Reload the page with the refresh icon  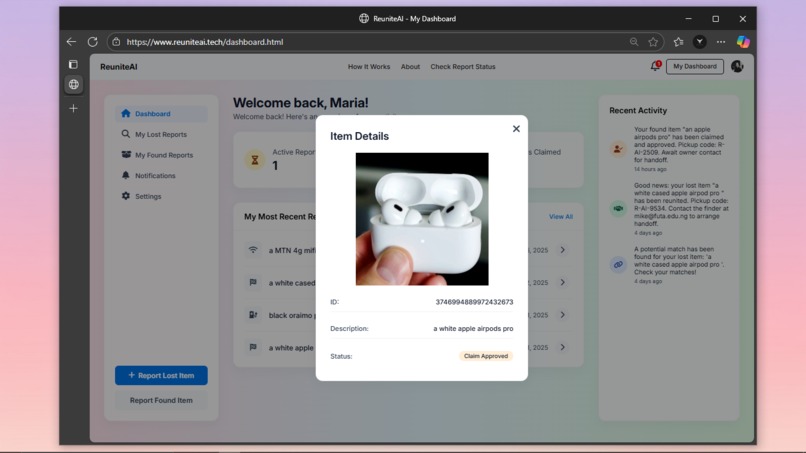click(93, 42)
